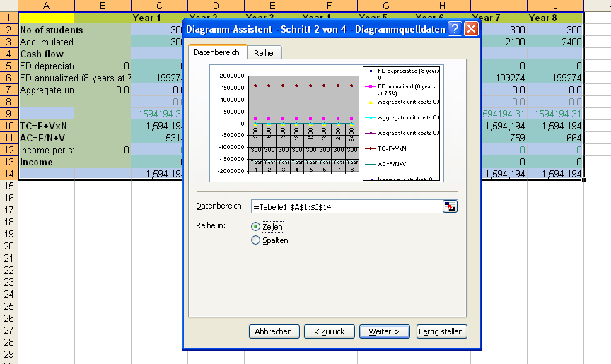Click the 'Aggregate un' cell in row 7
The width and height of the screenshot is (611, 364).
[47, 90]
